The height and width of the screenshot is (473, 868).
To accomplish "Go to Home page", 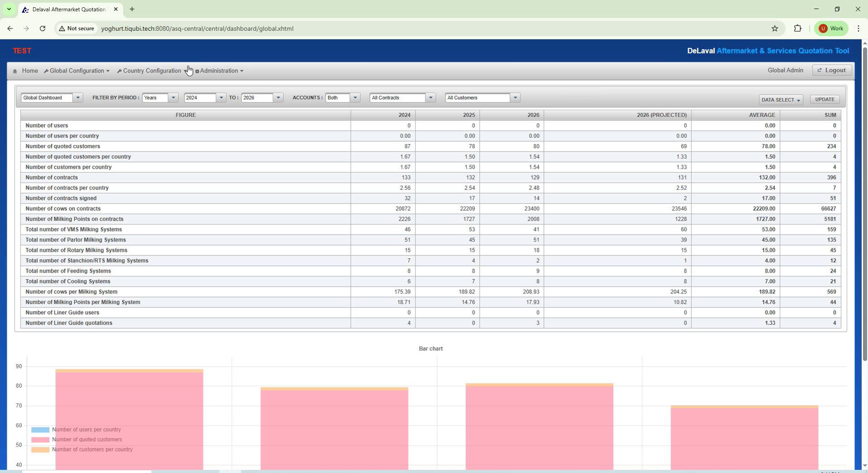I will 30,71.
